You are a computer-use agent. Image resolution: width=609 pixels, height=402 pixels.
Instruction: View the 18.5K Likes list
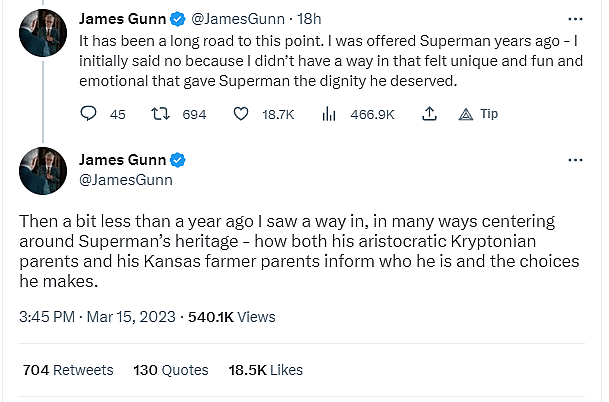tap(266, 370)
